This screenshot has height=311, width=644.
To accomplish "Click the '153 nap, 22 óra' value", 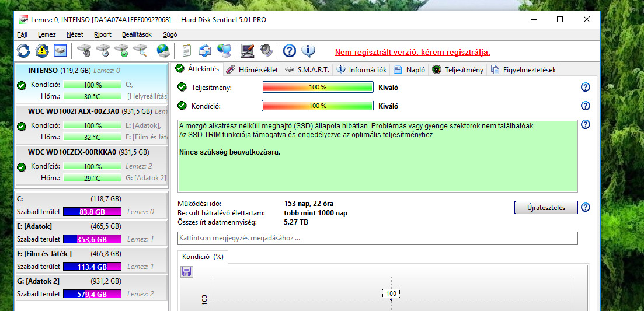I will pyautogui.click(x=308, y=204).
